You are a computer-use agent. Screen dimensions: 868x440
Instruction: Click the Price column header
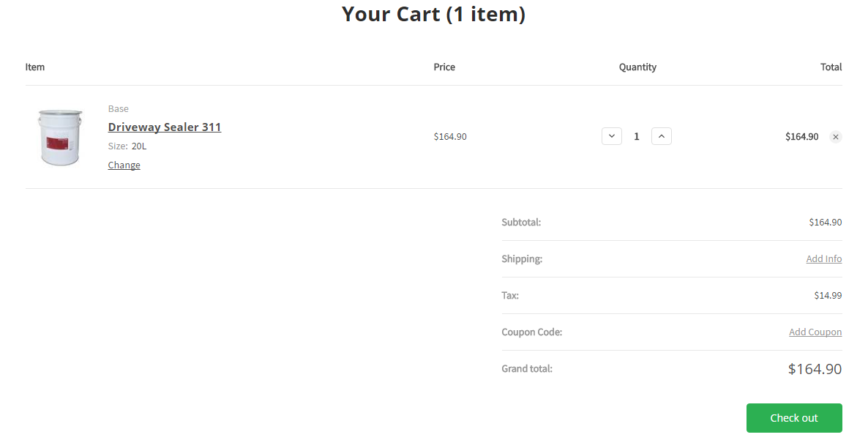click(444, 67)
